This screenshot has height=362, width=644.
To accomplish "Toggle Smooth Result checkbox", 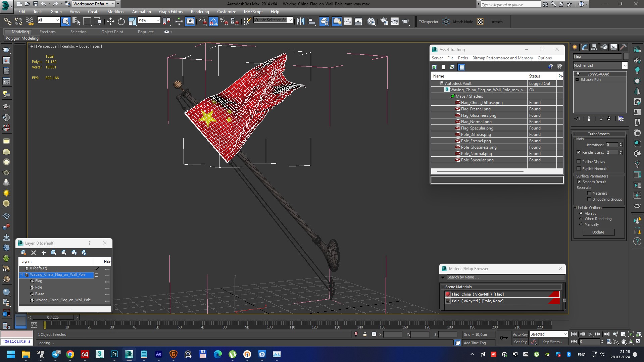I will 579,182.
